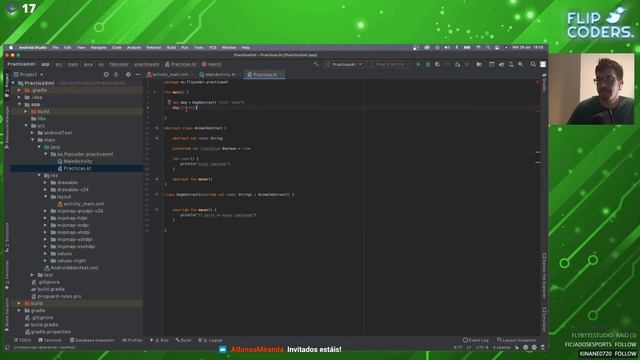Toggle the Device File Explorer side tab
The height and width of the screenshot is (360, 640).
[x=544, y=276]
